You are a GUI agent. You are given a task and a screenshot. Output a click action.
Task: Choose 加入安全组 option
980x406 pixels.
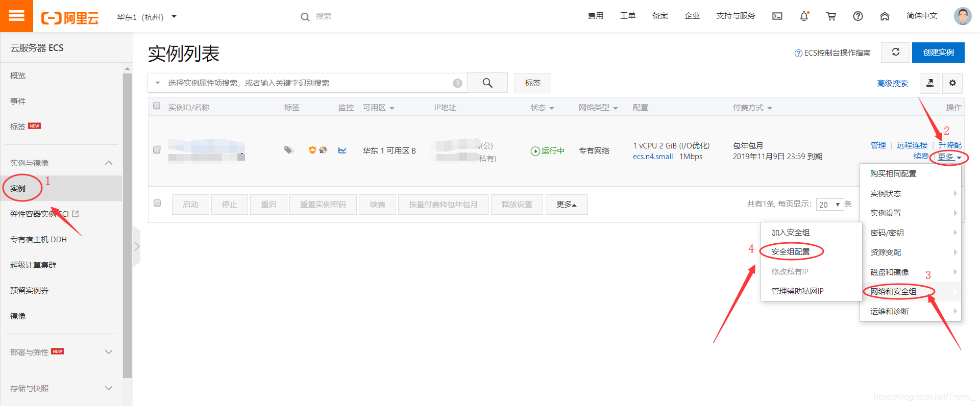(x=811, y=232)
